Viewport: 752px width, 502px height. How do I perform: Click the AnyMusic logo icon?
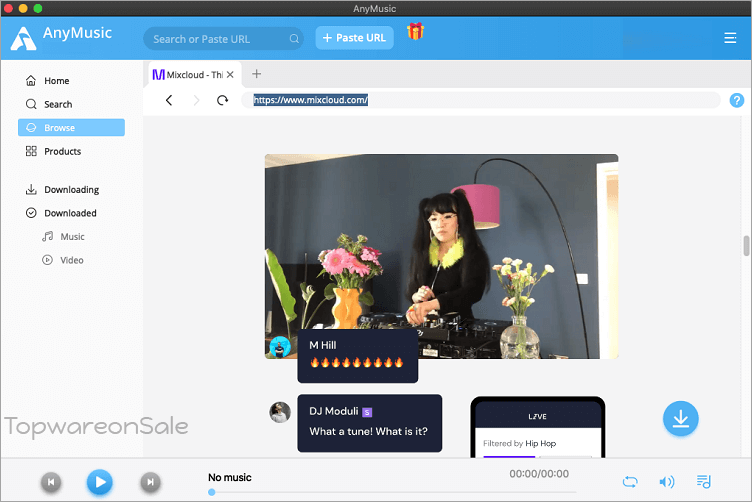click(23, 38)
